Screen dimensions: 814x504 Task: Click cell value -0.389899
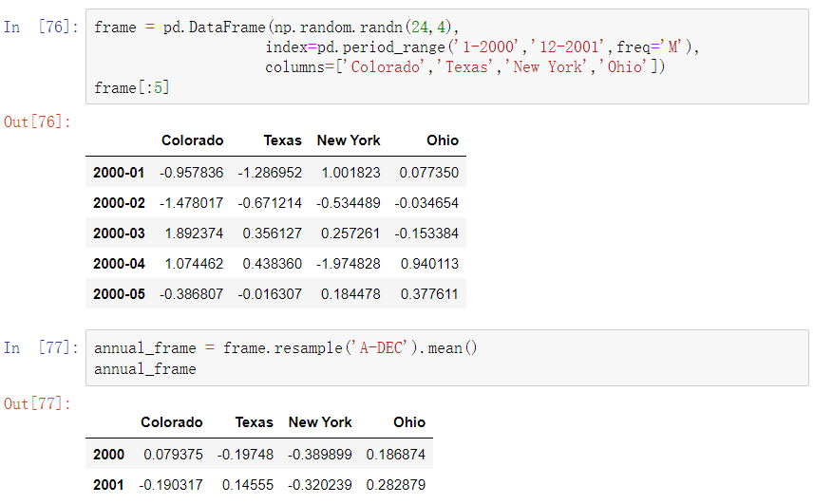coord(319,455)
